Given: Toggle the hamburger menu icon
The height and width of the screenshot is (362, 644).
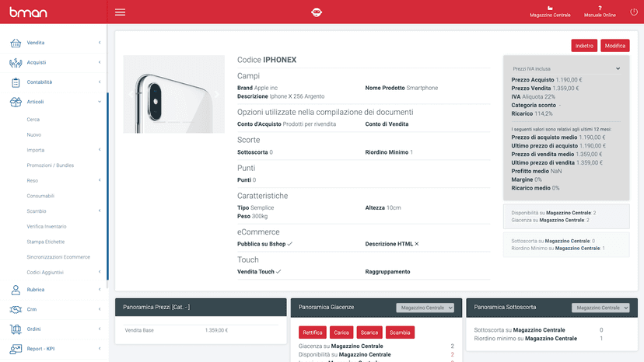Looking at the screenshot, I should pos(120,12).
